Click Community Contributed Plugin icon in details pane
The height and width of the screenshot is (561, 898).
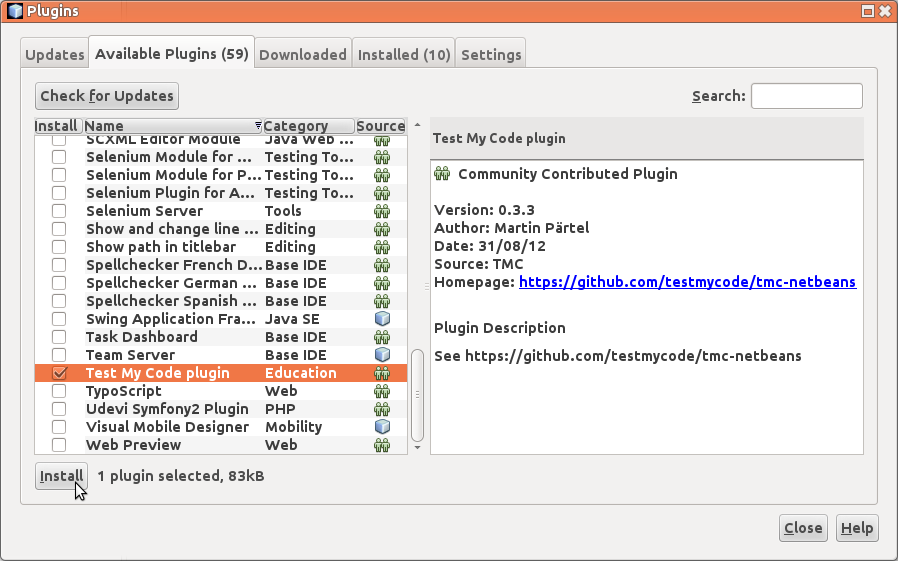(442, 174)
